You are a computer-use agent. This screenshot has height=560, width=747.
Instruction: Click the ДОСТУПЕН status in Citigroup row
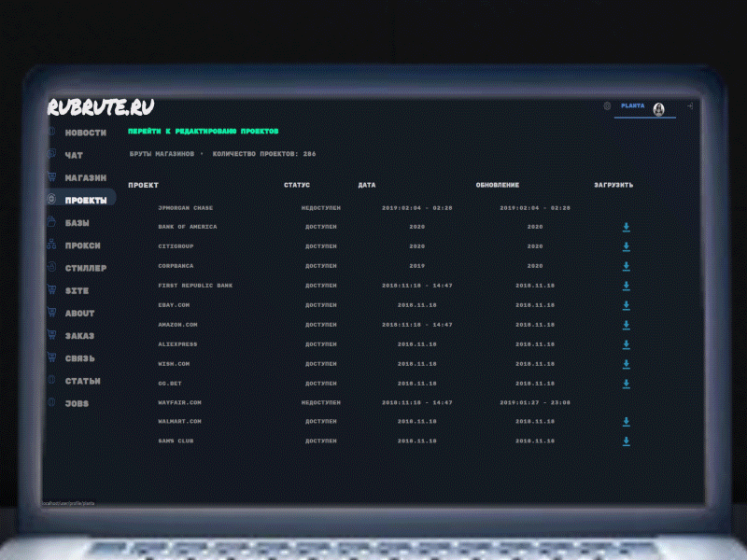320,246
